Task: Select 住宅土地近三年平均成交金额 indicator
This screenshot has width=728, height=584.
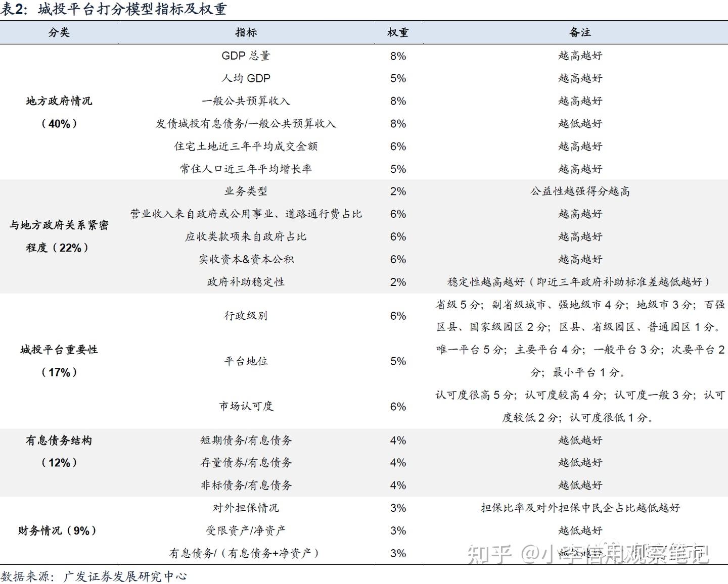Action: (246, 147)
